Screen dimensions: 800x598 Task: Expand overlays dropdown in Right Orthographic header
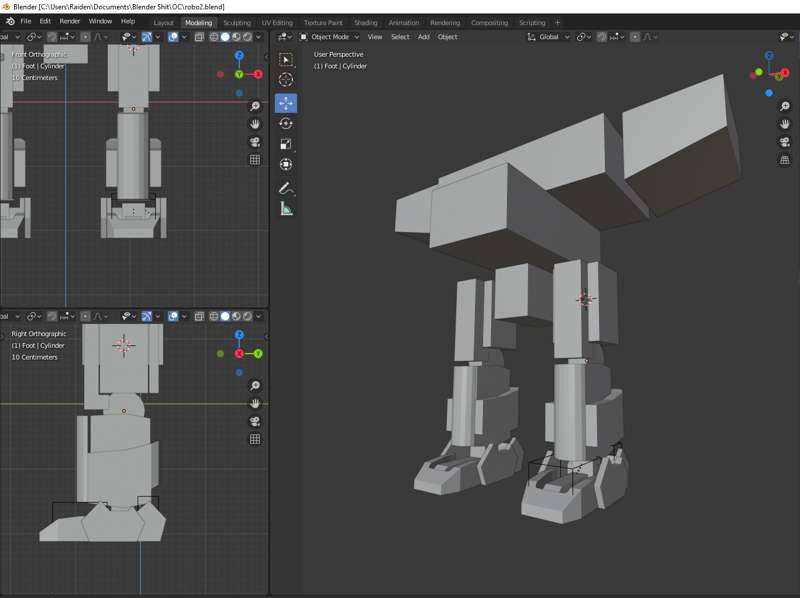click(184, 316)
